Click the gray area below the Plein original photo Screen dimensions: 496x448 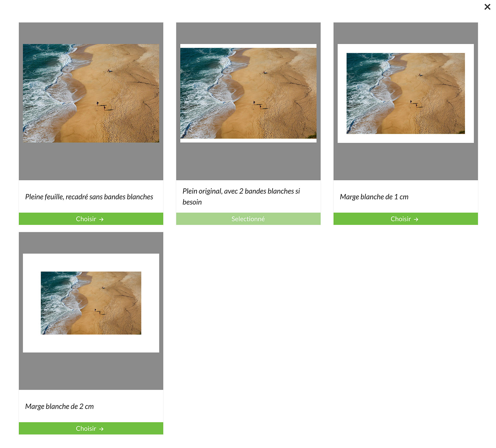pyautogui.click(x=248, y=161)
